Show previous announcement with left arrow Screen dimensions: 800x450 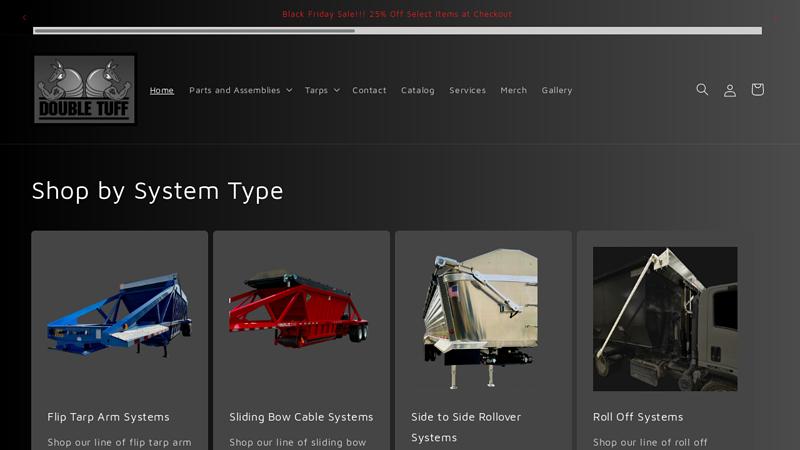(x=24, y=17)
